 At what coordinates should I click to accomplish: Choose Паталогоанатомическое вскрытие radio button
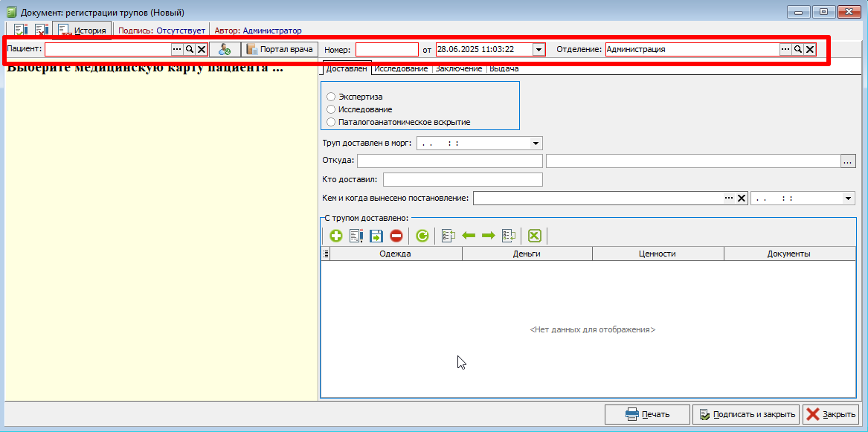331,122
